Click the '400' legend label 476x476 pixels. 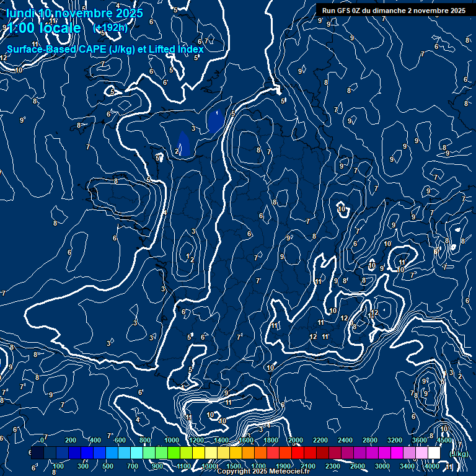pyautogui.click(x=95, y=440)
